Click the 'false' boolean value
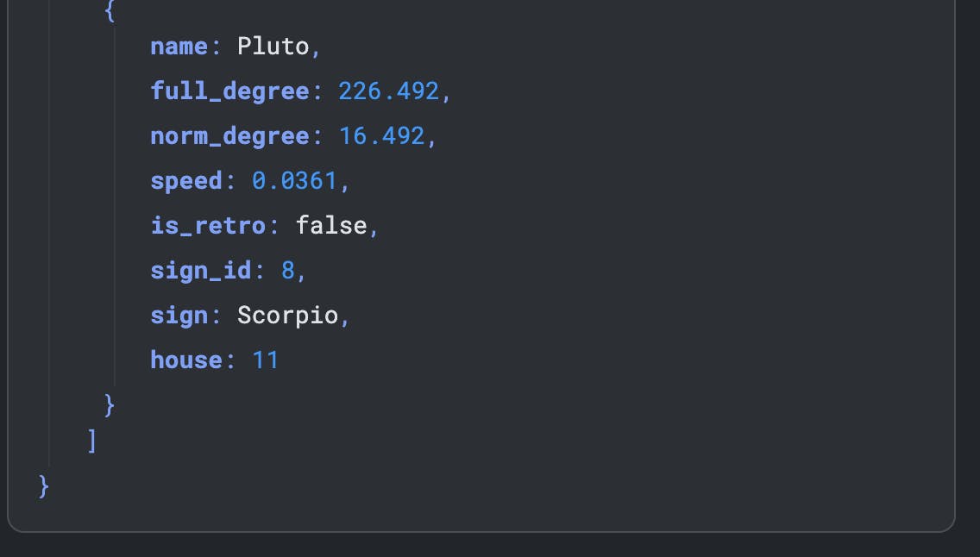980x557 pixels. click(x=331, y=225)
